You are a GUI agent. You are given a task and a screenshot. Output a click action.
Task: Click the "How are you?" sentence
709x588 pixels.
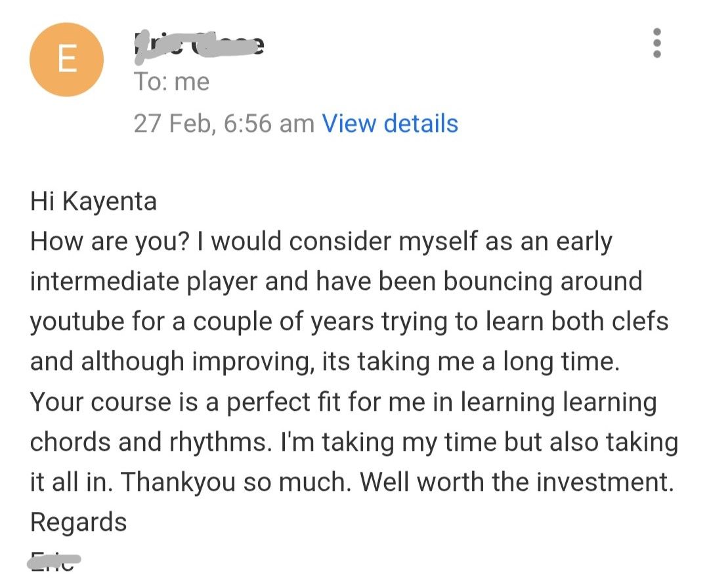[x=110, y=241]
